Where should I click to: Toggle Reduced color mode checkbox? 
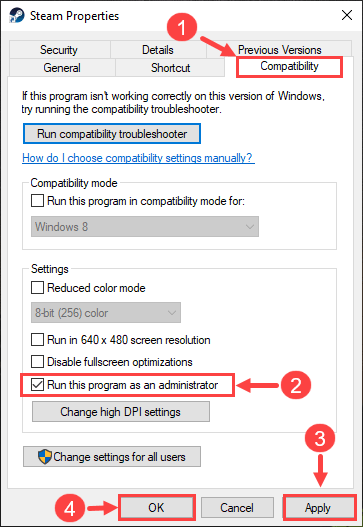click(37, 288)
